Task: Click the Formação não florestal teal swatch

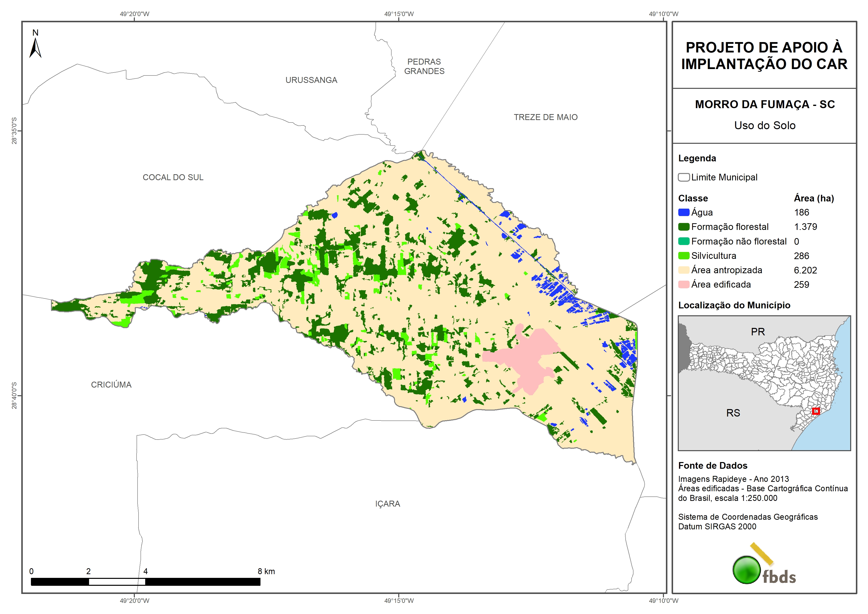Action: point(683,241)
